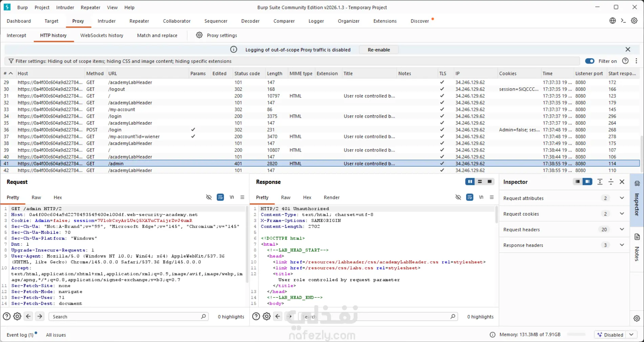Viewport: 644px width, 342px height.
Task: Expand the Request cookies section
Action: [622, 213]
